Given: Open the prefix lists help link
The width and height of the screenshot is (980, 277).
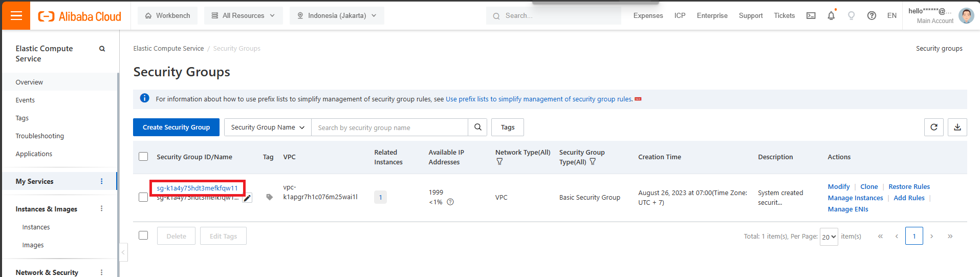Looking at the screenshot, I should tap(539, 99).
